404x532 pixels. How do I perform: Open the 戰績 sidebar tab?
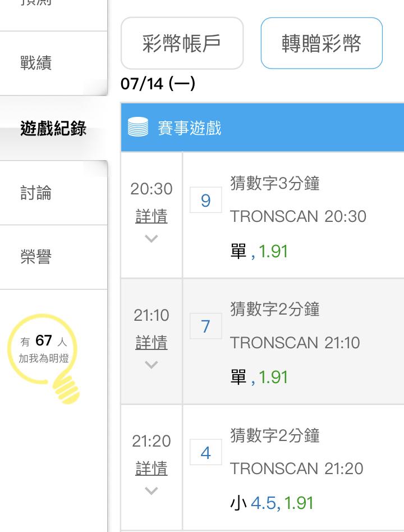tap(53, 63)
